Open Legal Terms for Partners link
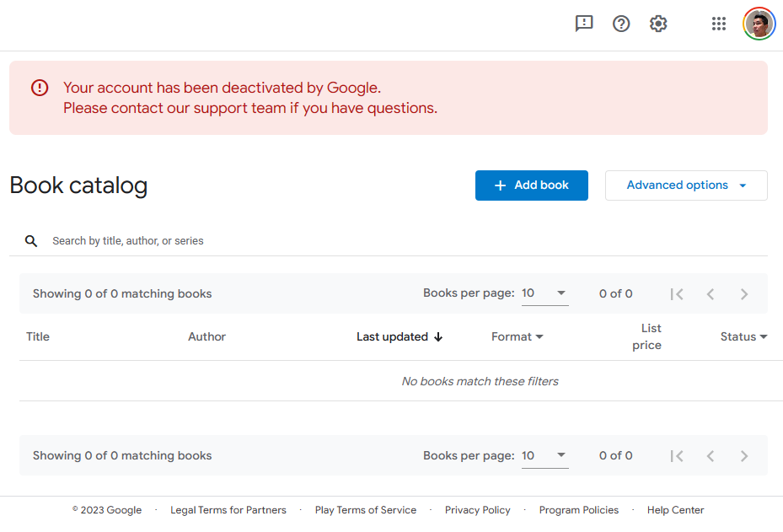 (228, 510)
